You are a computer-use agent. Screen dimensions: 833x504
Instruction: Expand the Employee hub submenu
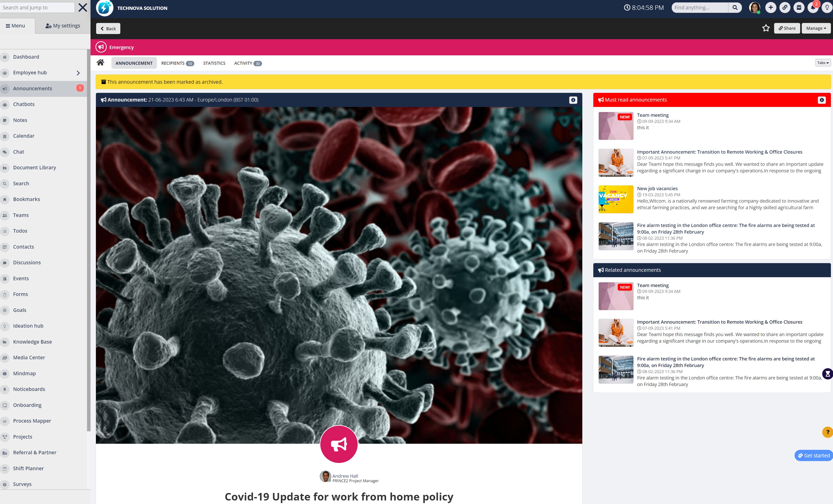coord(78,73)
